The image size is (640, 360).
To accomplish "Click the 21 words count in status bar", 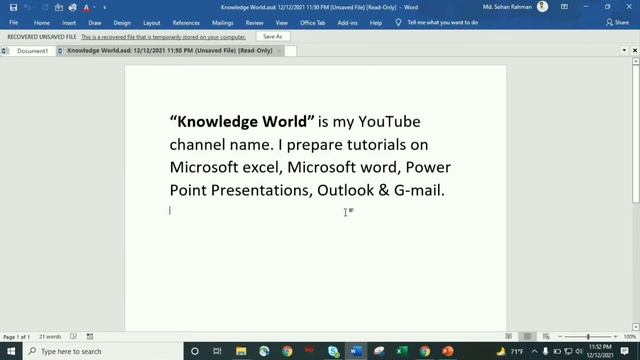I will pyautogui.click(x=50, y=337).
